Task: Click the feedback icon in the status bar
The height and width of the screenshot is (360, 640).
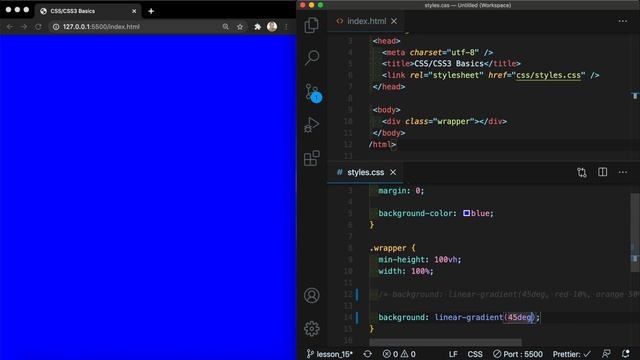Action: (x=606, y=354)
